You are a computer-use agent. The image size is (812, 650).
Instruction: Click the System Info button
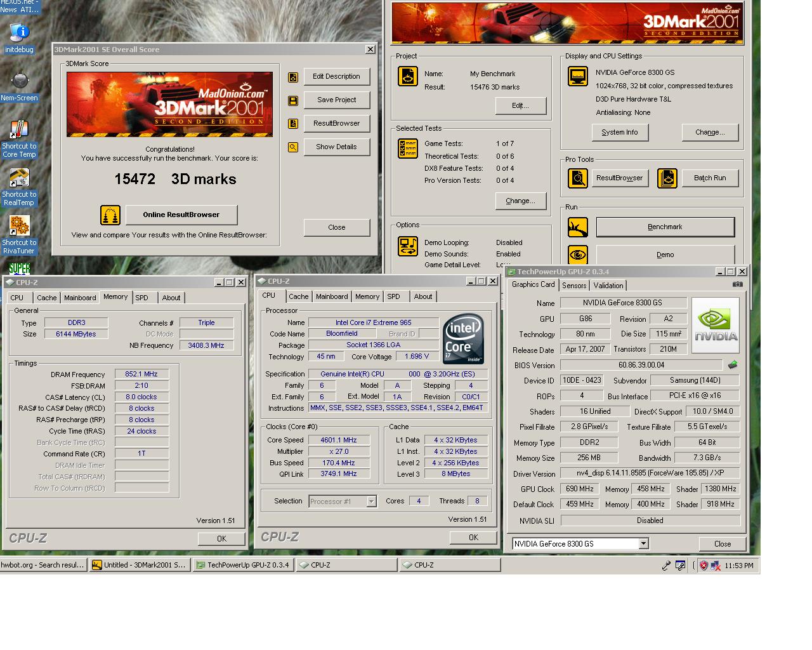[620, 132]
